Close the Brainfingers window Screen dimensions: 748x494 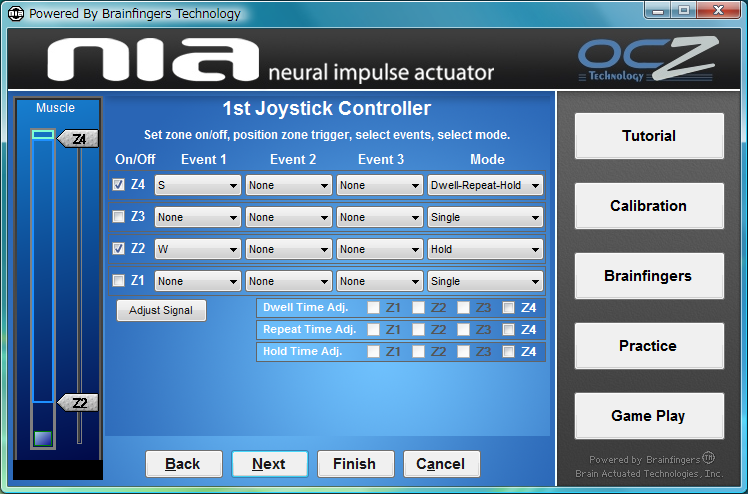[718, 10]
